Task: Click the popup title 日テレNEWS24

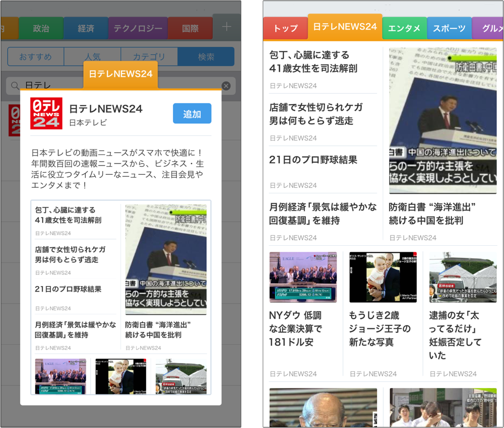Action: coord(106,109)
